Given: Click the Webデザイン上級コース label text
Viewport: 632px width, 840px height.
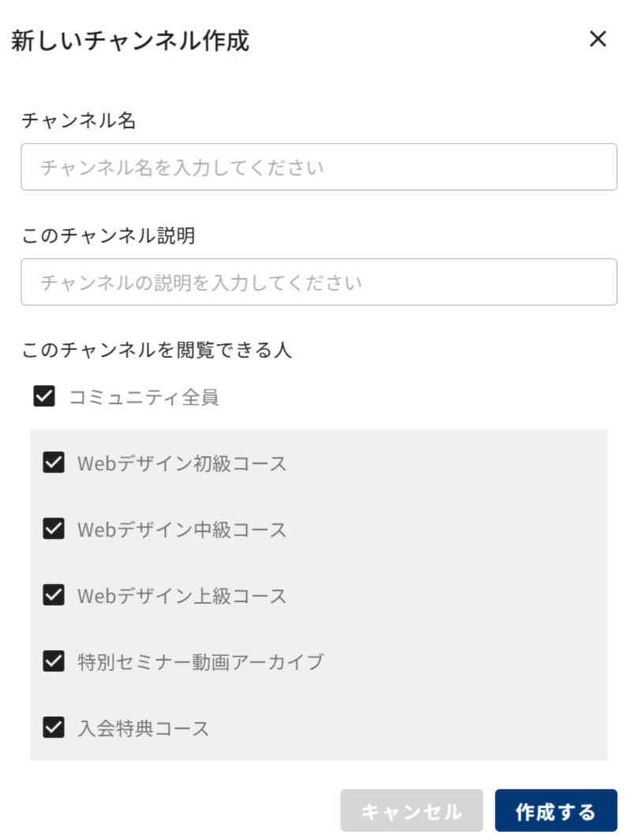Looking at the screenshot, I should coord(182,595).
